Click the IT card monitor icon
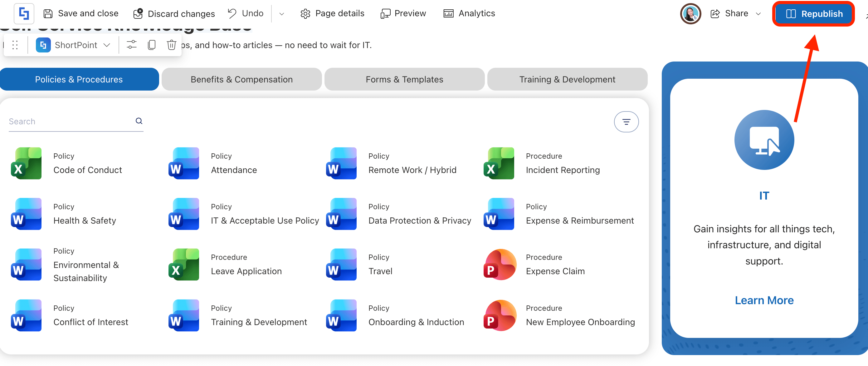This screenshot has width=868, height=366. 764,140
